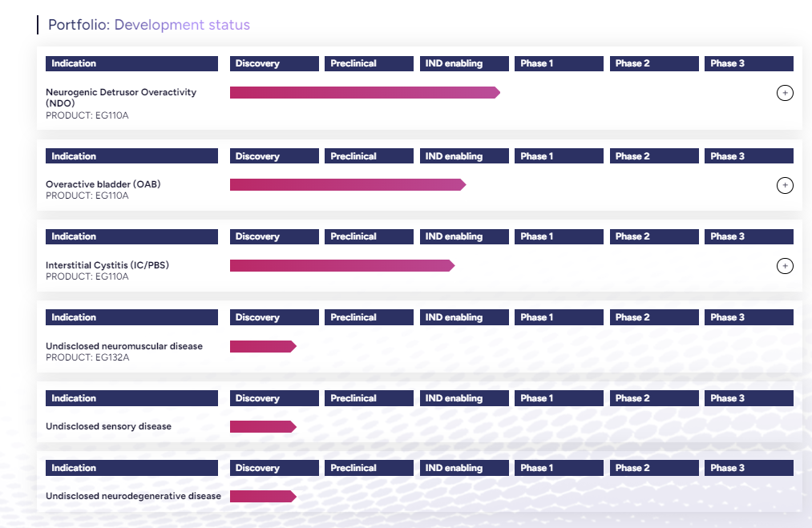Click the Undisclosed neuromuscular disease label

point(123,346)
